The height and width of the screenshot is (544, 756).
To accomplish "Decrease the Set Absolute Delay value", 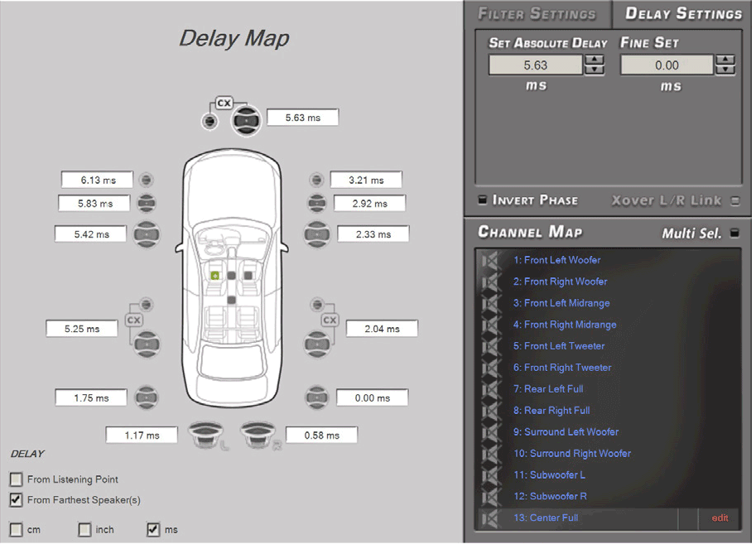I will pos(595,70).
